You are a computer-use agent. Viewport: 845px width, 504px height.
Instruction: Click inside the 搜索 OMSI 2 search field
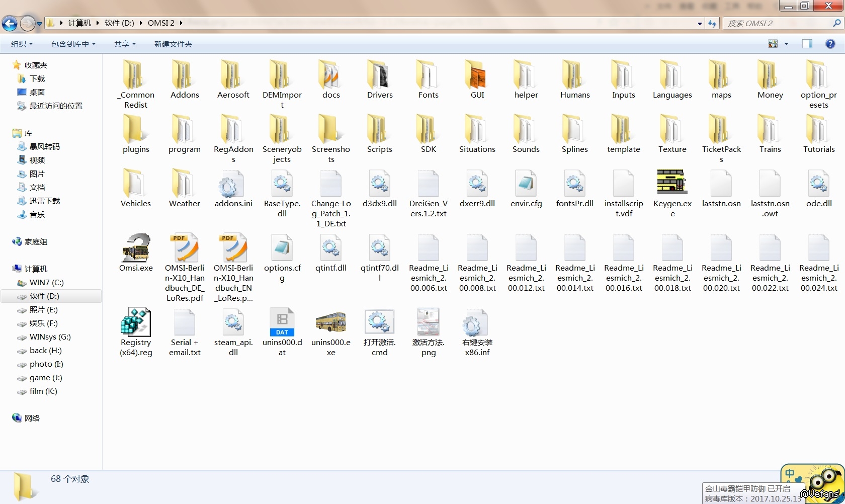777,23
